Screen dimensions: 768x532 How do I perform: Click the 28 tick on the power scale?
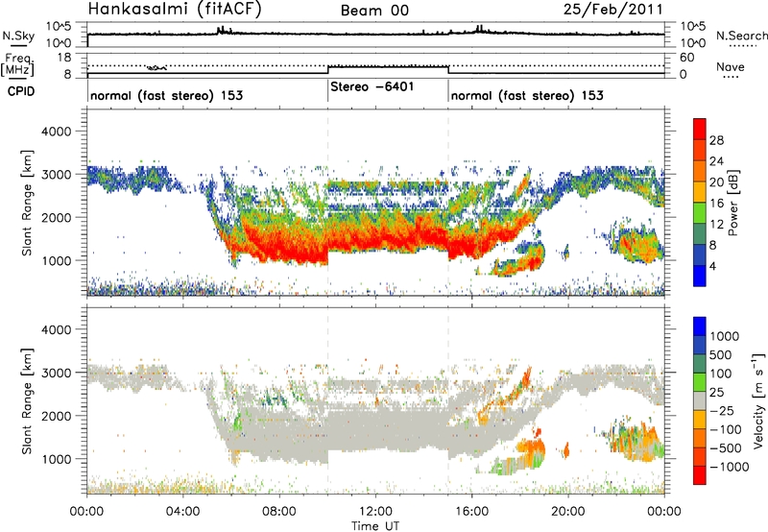point(716,140)
